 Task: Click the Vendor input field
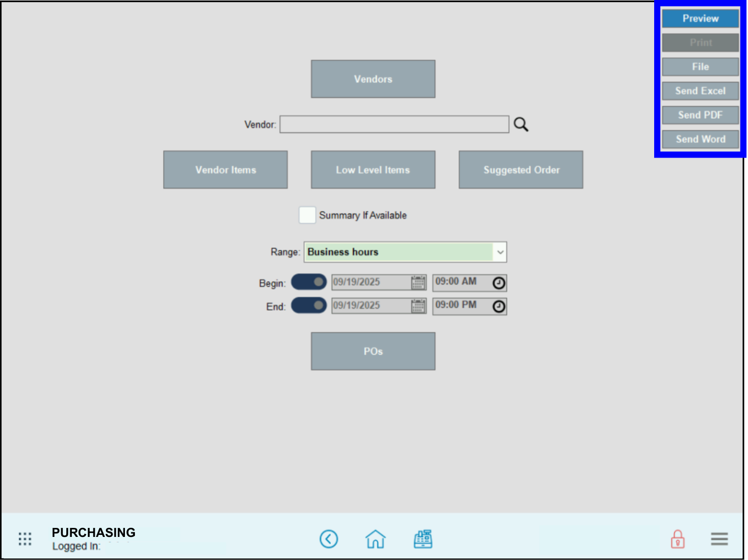click(394, 124)
